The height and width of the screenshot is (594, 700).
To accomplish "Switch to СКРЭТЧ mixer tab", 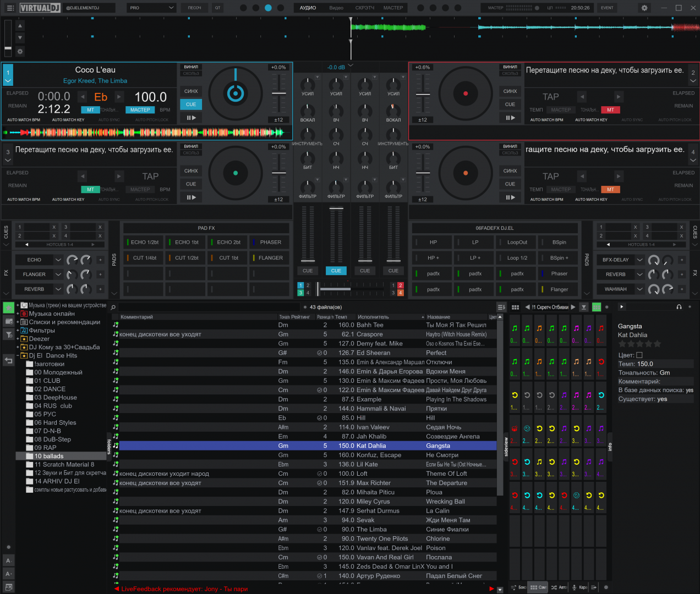I will (x=365, y=8).
